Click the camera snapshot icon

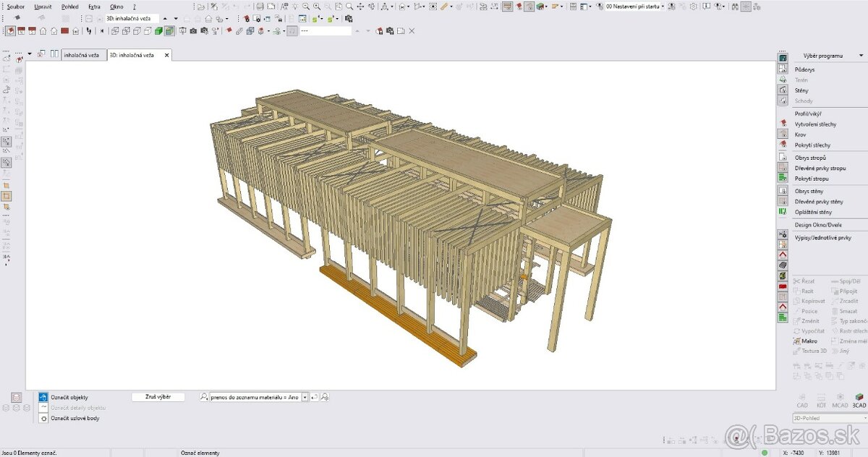click(193, 31)
